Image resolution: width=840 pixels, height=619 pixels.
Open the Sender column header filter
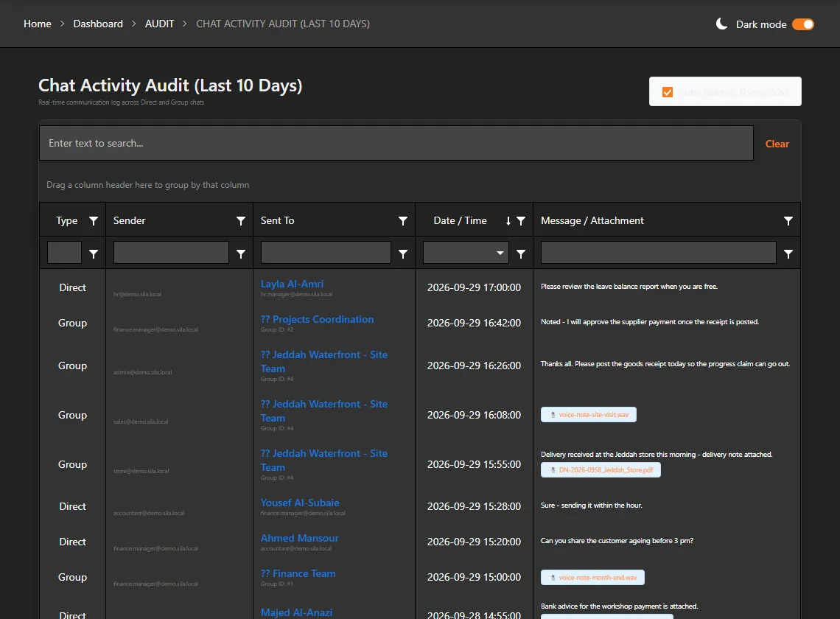241,221
